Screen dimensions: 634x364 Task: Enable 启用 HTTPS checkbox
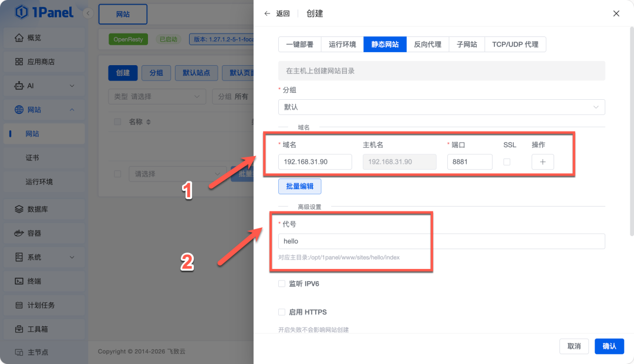pyautogui.click(x=282, y=312)
